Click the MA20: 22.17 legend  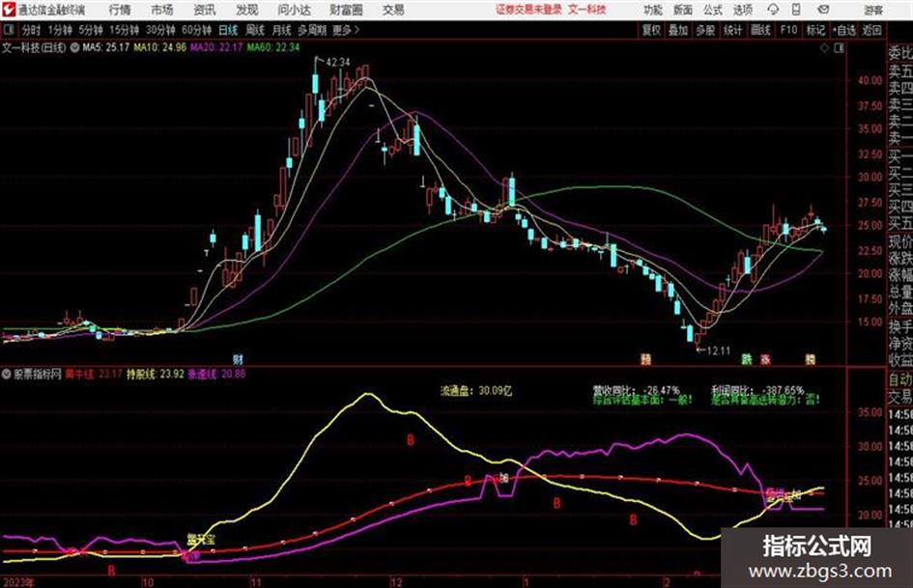pos(216,47)
